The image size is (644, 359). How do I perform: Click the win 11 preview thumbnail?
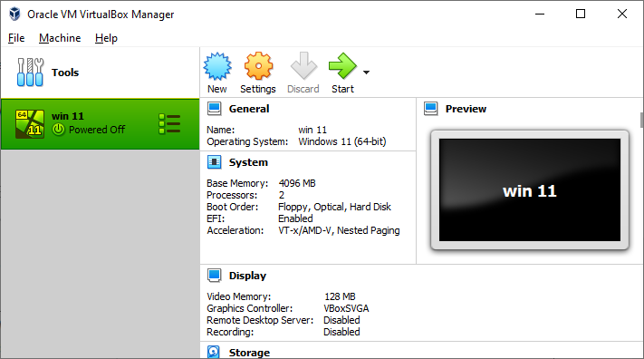coord(529,190)
